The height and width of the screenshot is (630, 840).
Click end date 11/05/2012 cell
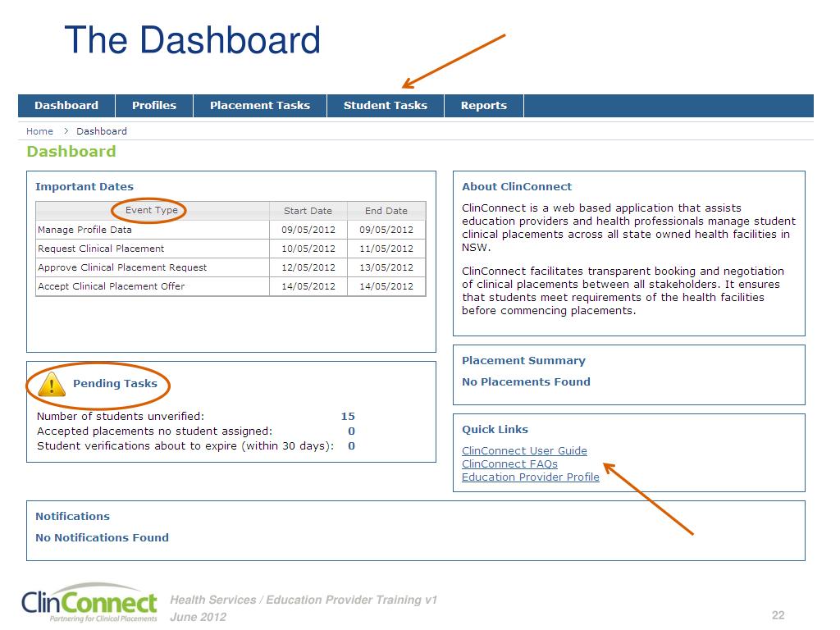coord(386,249)
